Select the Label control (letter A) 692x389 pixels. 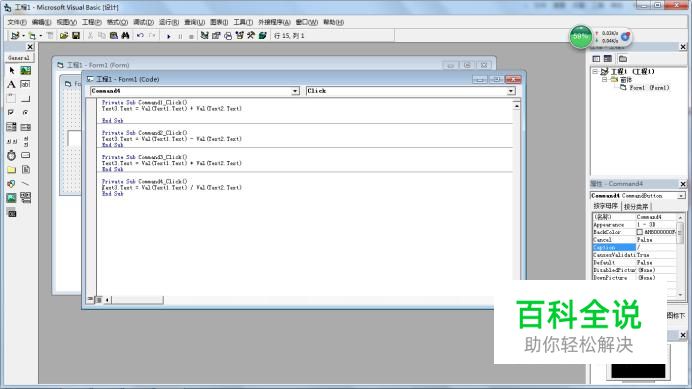tap(11, 84)
